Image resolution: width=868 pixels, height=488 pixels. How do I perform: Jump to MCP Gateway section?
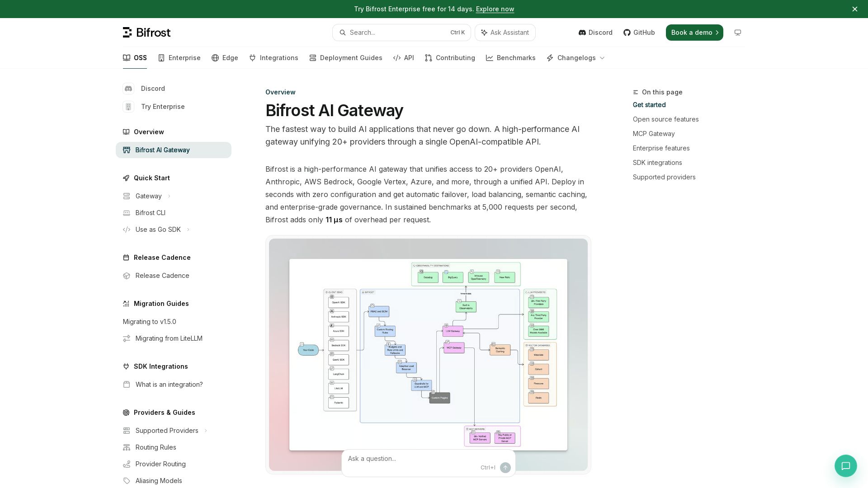click(x=654, y=134)
